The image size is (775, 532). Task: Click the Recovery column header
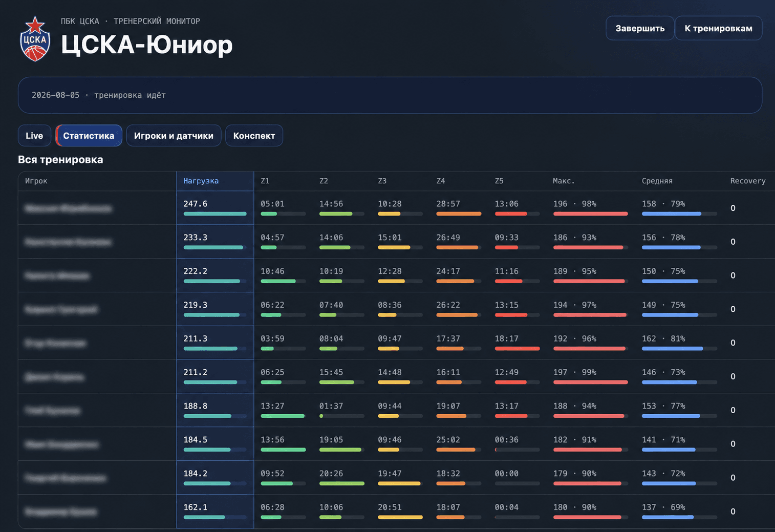click(748, 181)
